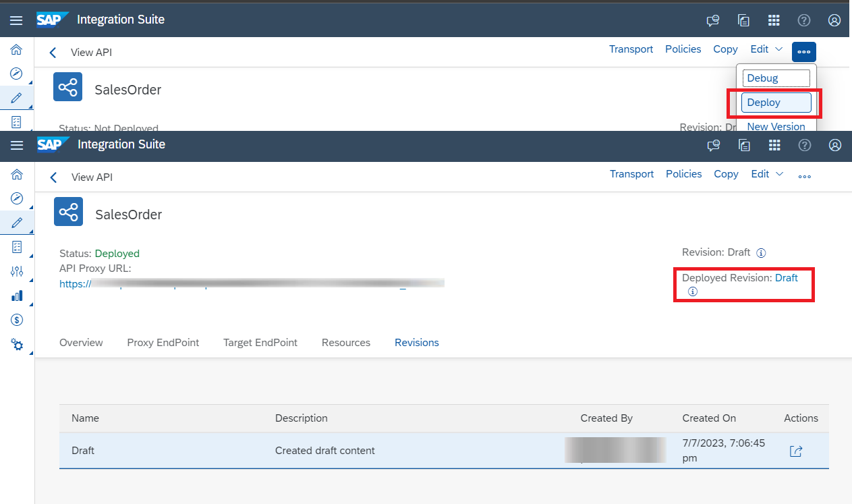Click green Deployed status text
The image size is (852, 504).
(117, 254)
